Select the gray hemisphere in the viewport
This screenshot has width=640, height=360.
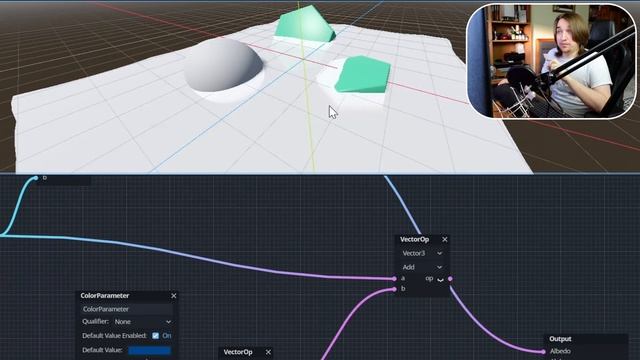(x=223, y=65)
